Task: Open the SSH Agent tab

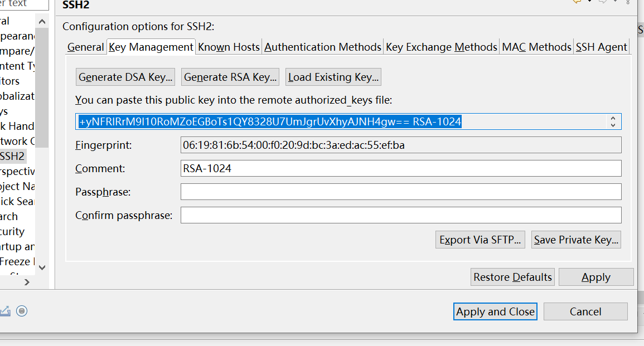Action: 601,47
